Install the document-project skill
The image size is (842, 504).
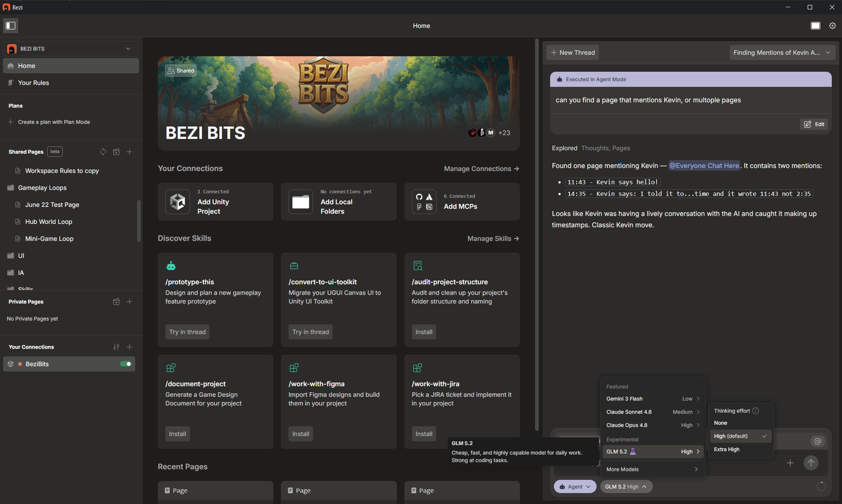click(x=177, y=434)
